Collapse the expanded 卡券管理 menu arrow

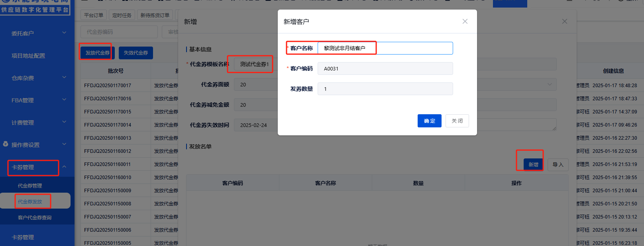64,166
